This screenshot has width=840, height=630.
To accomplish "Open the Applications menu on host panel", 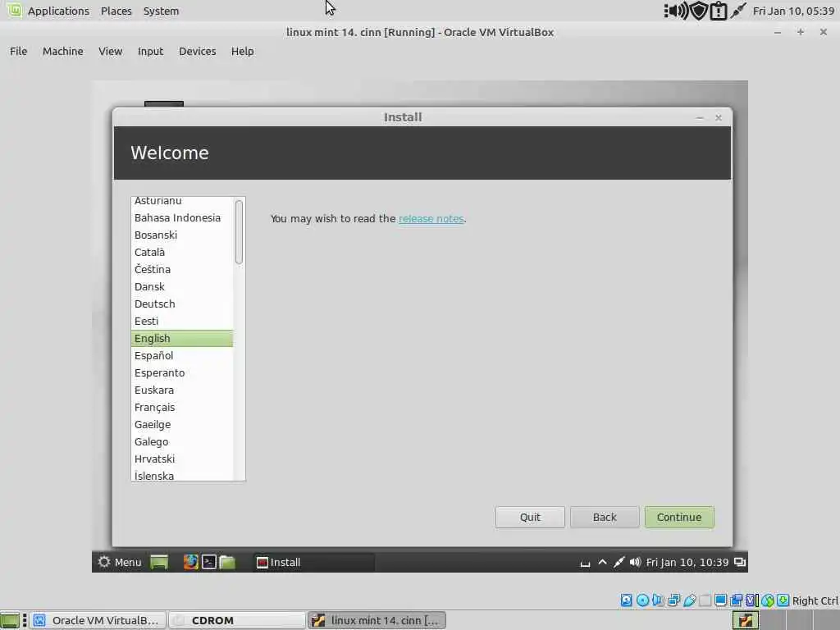I will pos(58,11).
